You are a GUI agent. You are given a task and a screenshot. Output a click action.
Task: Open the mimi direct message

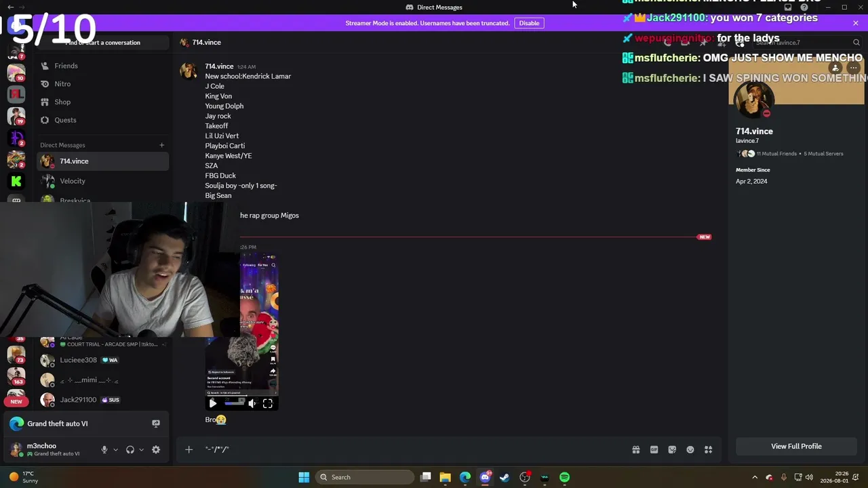(x=102, y=380)
